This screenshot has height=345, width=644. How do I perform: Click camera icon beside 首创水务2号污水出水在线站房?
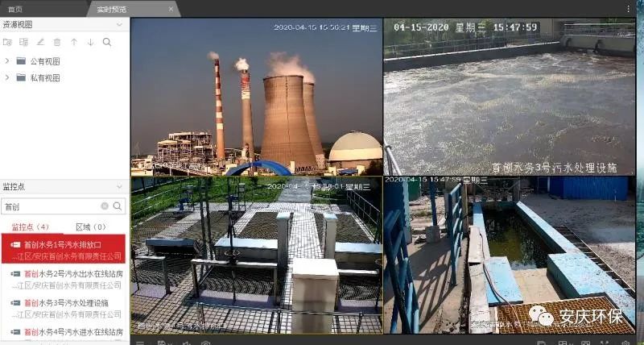(x=15, y=274)
